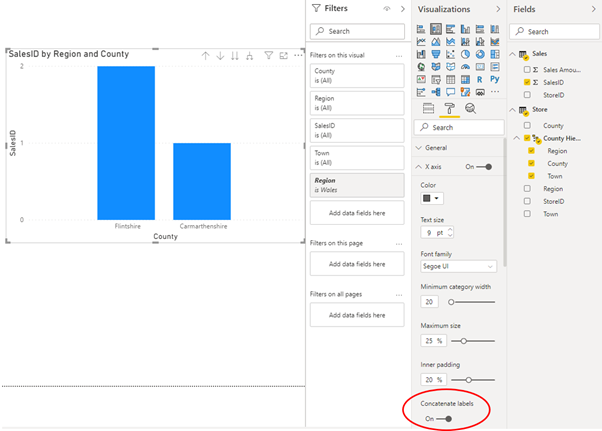This screenshot has height=431, width=602.
Task: Select the Clustered bar chart visual
Action: pyautogui.click(x=450, y=29)
